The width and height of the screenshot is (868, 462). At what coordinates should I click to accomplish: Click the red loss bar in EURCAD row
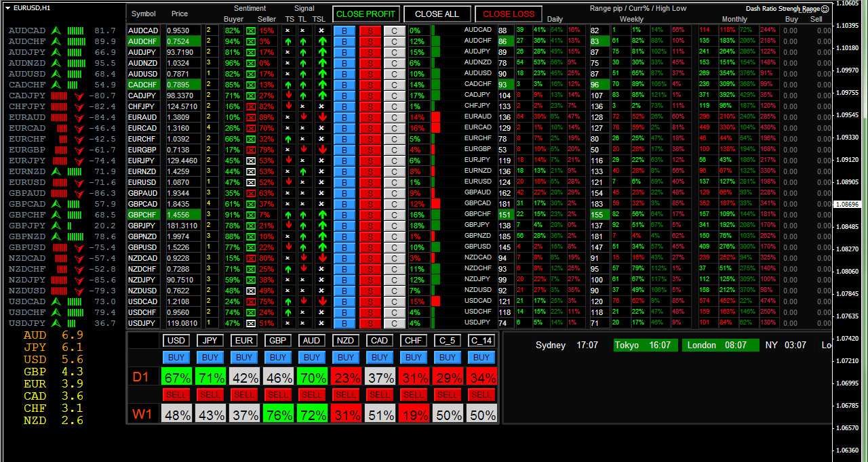pyautogui.click(x=436, y=129)
